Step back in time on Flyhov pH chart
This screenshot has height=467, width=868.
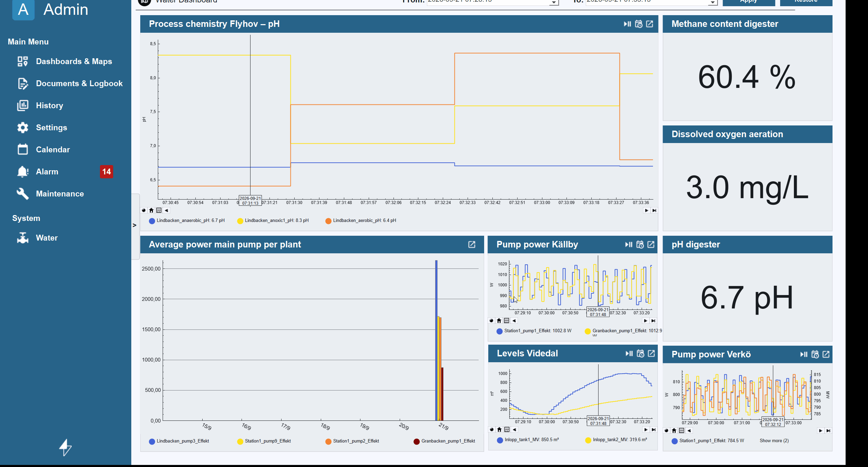click(x=166, y=210)
